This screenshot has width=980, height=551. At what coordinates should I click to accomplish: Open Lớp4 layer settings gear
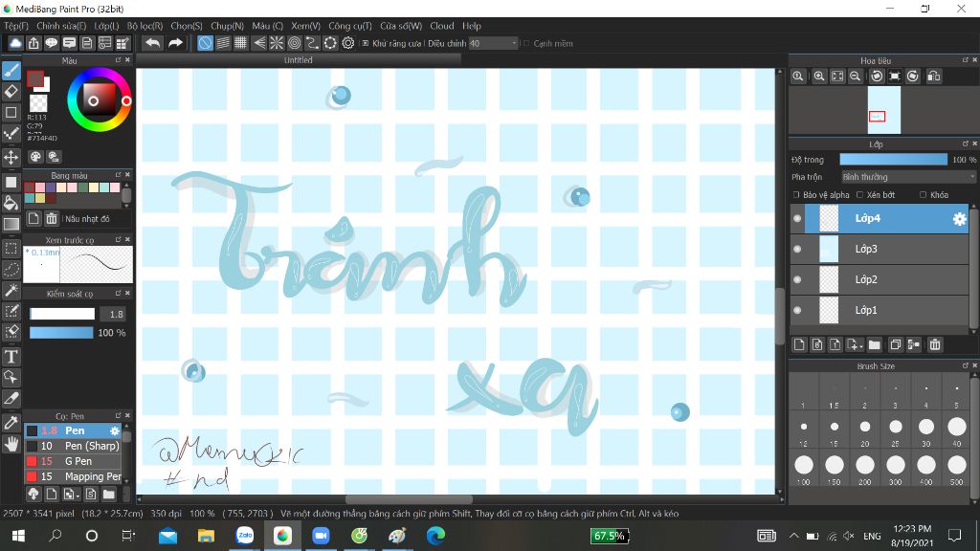click(x=959, y=219)
